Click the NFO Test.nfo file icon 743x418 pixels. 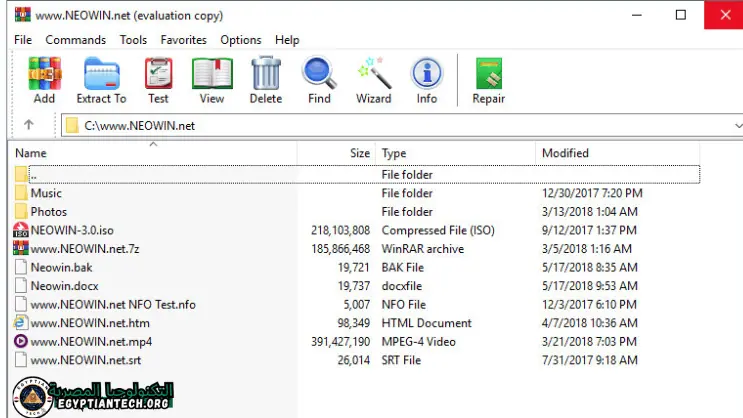21,304
